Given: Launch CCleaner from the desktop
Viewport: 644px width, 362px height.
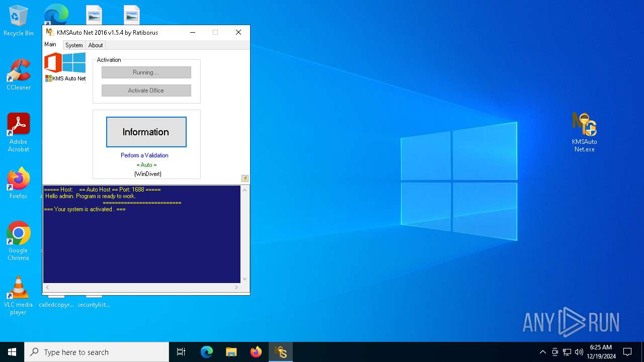Looking at the screenshot, I should [19, 74].
